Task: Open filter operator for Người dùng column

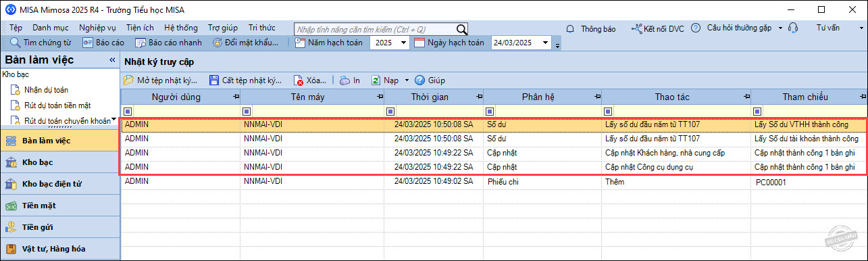Action: point(128,112)
